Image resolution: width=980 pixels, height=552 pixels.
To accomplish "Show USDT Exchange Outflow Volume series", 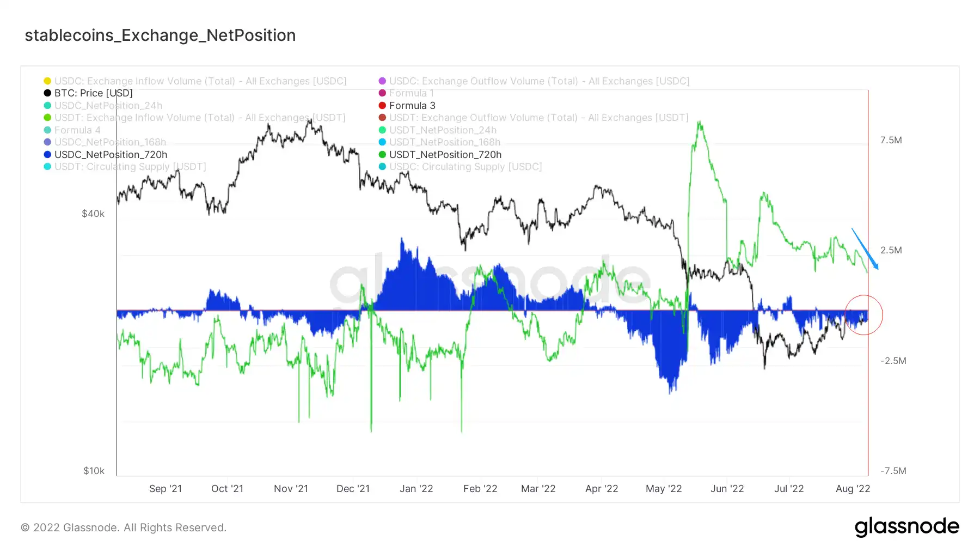I will (x=534, y=118).
